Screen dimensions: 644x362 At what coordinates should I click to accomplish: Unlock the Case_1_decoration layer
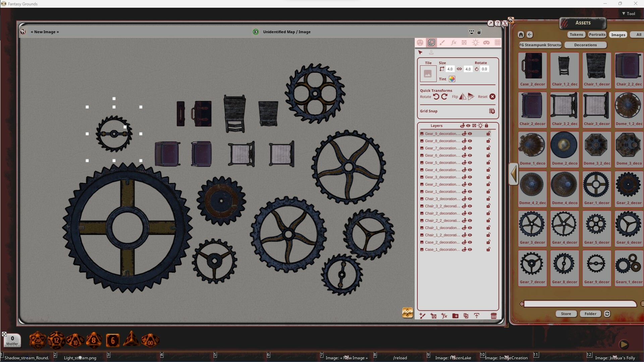[x=488, y=249]
